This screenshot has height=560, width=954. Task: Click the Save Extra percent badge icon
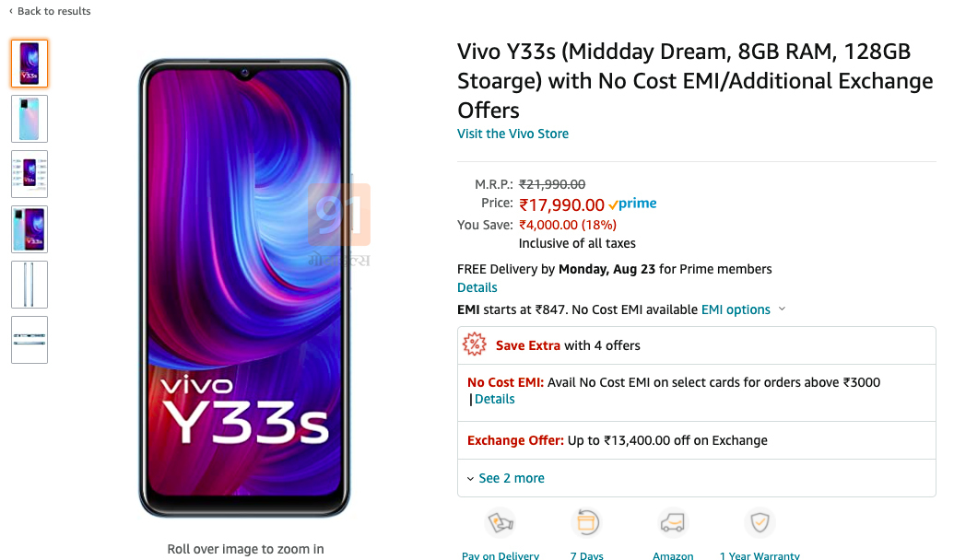475,344
